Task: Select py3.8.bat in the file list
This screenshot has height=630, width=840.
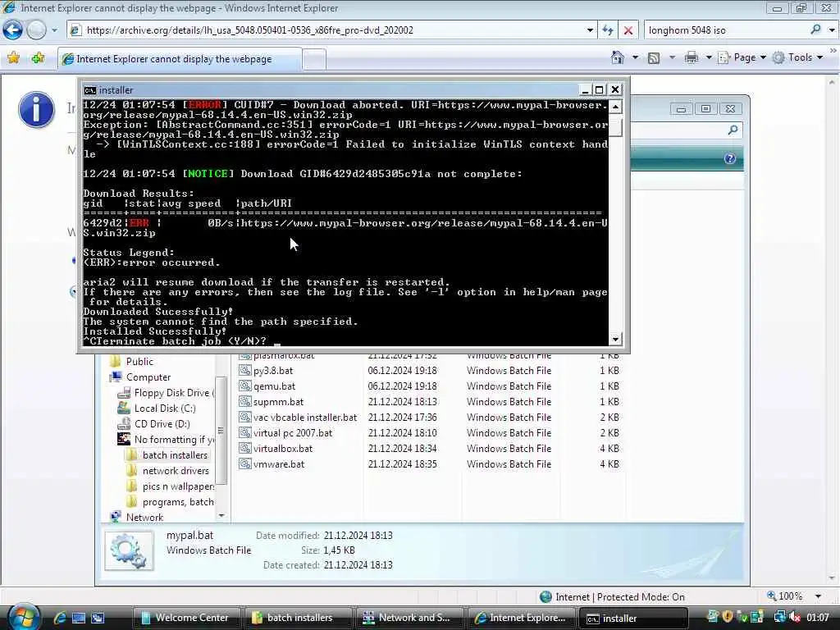Action: pos(273,370)
